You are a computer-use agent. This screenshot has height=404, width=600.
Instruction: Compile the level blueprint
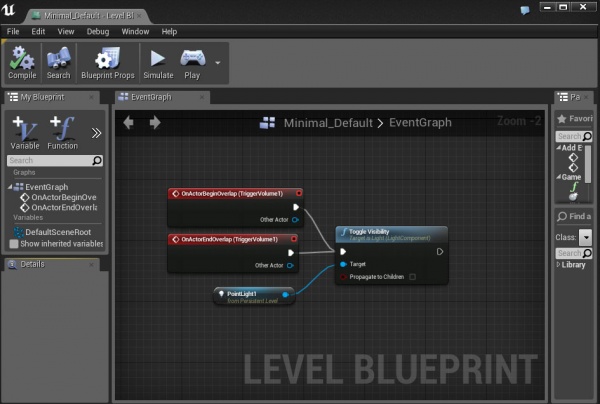(22, 63)
